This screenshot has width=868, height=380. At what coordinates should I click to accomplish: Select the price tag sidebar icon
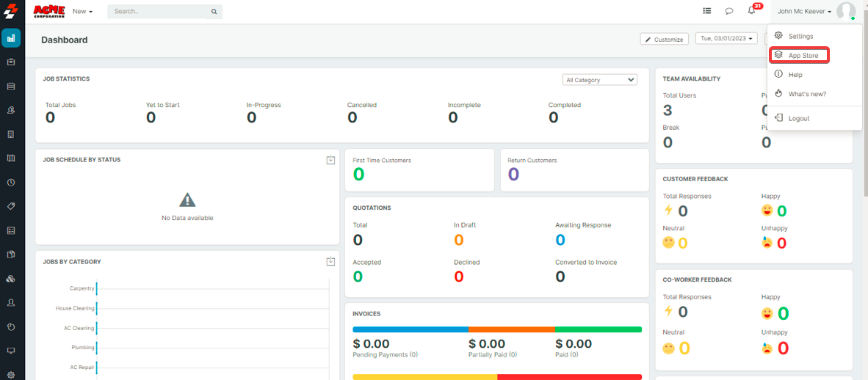tap(11, 206)
